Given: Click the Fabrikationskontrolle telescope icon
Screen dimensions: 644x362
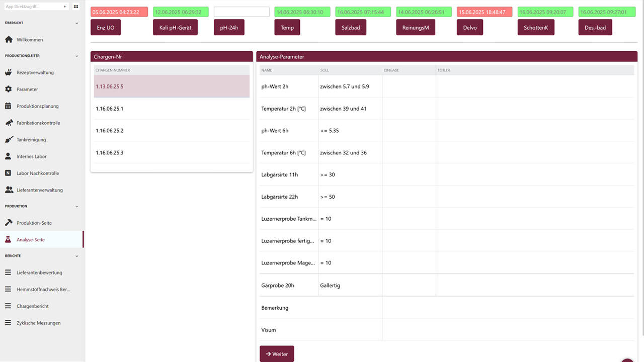Looking at the screenshot, I should [x=8, y=123].
